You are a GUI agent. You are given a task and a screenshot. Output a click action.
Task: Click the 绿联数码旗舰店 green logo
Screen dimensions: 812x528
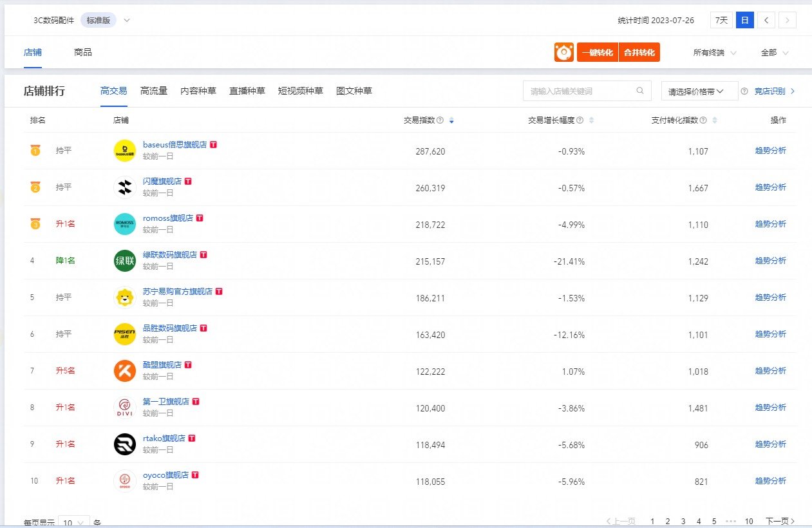tap(125, 261)
